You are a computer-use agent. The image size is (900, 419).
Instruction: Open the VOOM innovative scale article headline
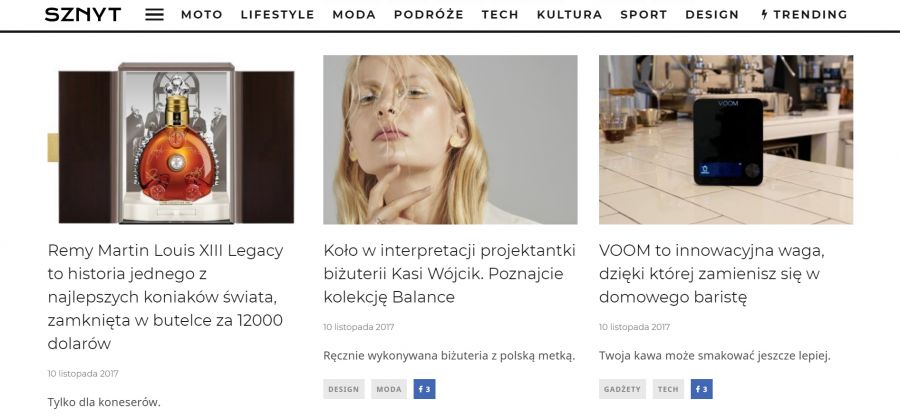[x=712, y=274]
